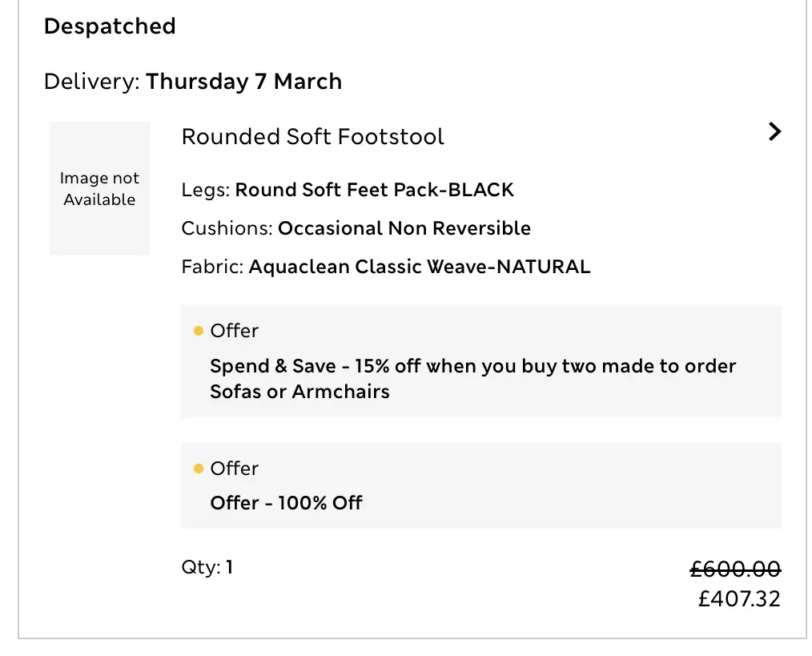Click the yellow dot beside the first Offer
Screen dimensions: 812x656
click(199, 330)
